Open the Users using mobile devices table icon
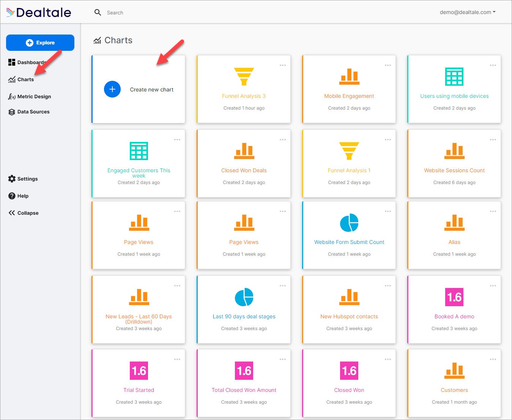512x420 pixels. pos(454,77)
